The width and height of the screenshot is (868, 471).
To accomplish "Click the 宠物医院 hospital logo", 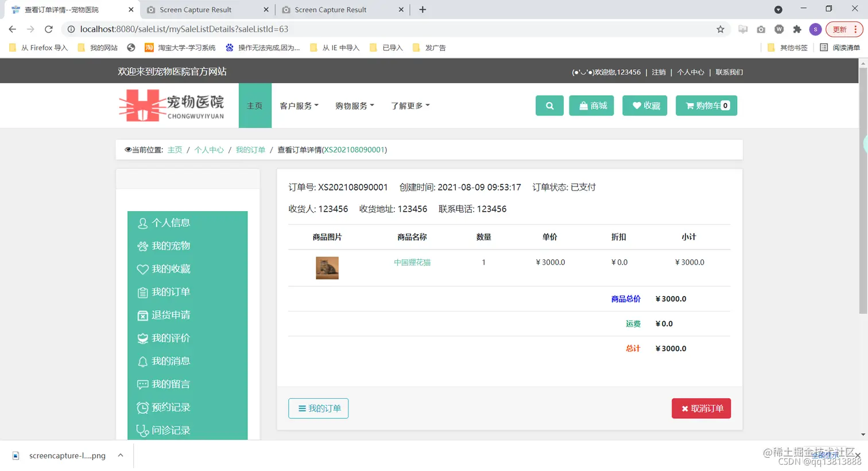I will click(172, 106).
